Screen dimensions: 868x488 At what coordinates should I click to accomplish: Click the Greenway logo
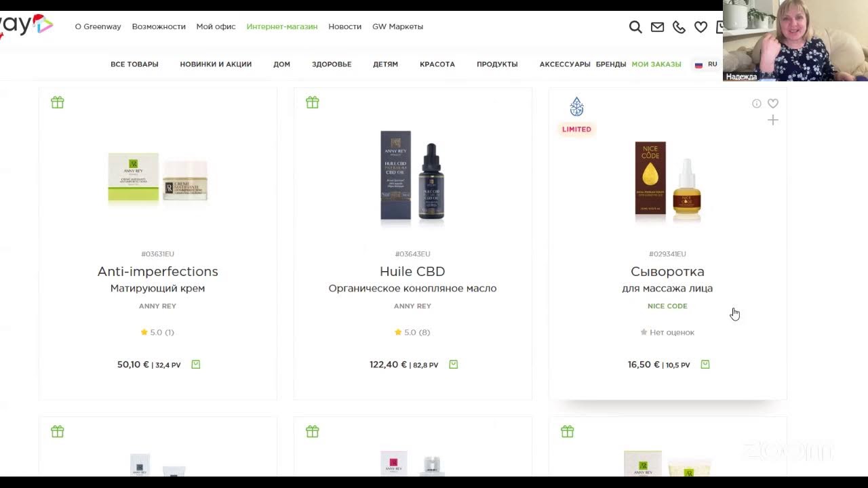click(x=26, y=26)
